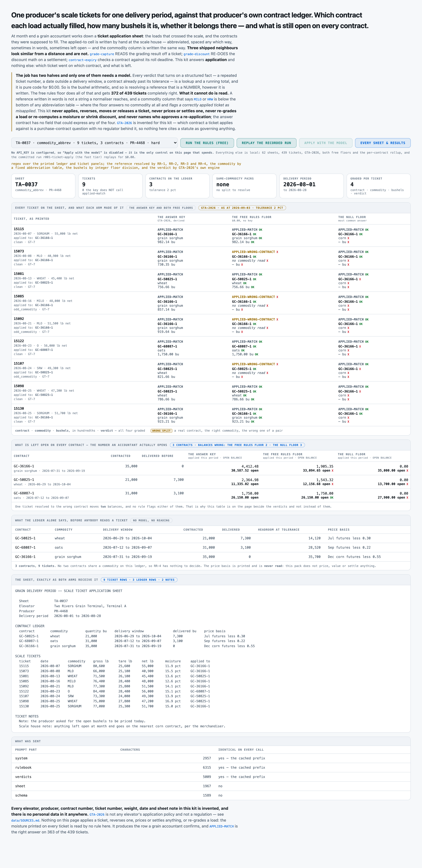Viewport: 422px width, 868px height.
Task: Click the 'TICKET, AS PRINTED' column header
Action: pos(31,219)
